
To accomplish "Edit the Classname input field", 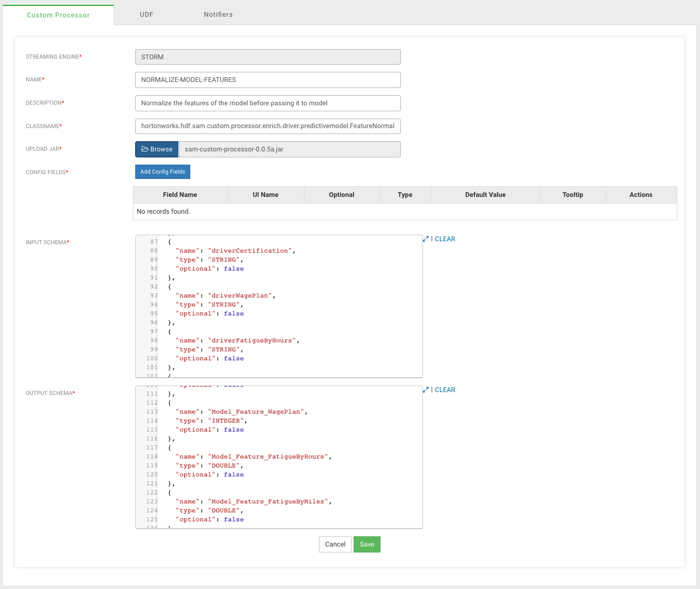I will pos(268,126).
